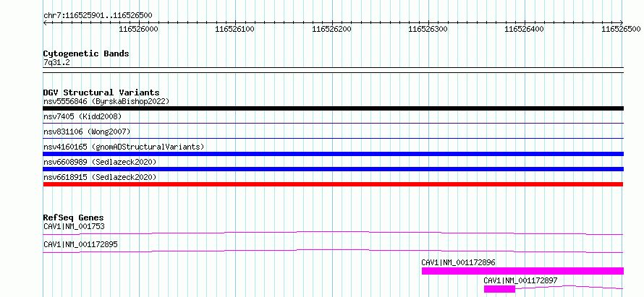644x297 pixels.
Task: Select the 7q31.2 band label
Action: (x=56, y=62)
